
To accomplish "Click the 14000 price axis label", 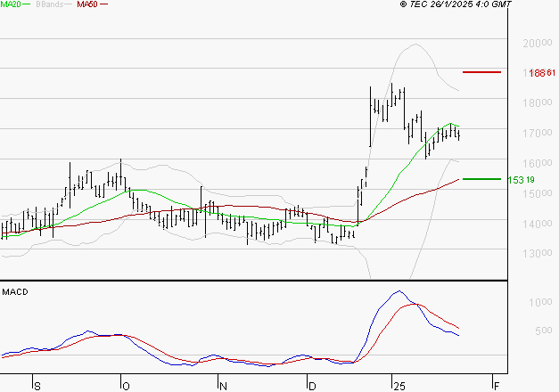I will [x=538, y=225].
